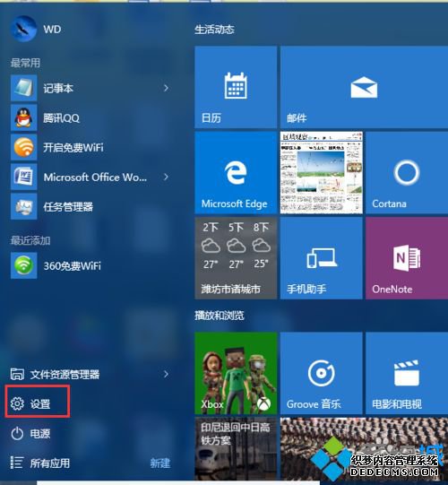Click the 文件资源管理器 text label

(65, 374)
